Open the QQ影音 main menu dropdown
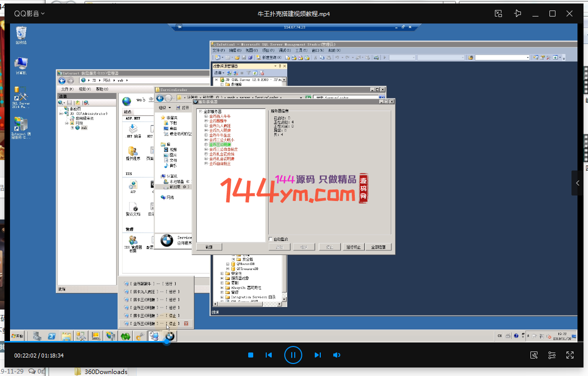This screenshot has width=588, height=376. [x=29, y=13]
